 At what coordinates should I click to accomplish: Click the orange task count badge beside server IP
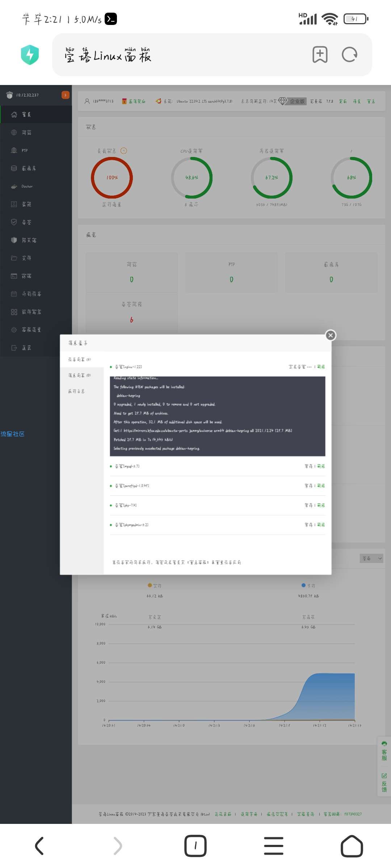click(66, 95)
